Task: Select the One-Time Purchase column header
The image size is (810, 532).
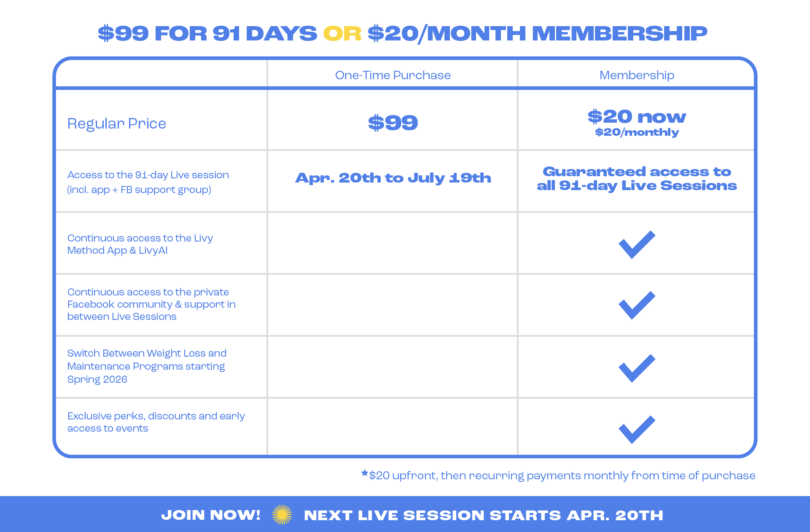Action: coord(393,75)
